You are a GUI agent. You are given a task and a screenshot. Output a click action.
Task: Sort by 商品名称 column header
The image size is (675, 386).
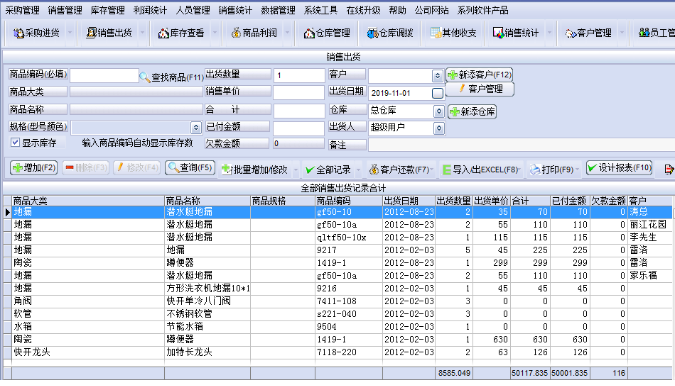(207, 201)
